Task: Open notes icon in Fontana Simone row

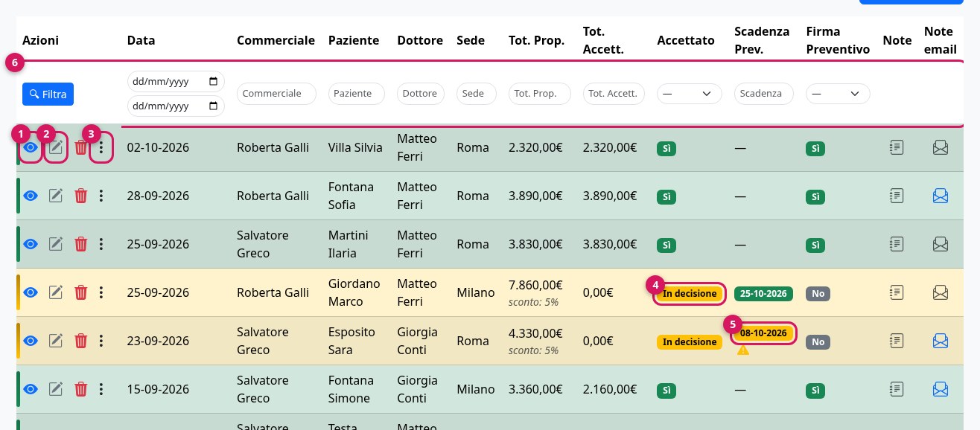Action: pyautogui.click(x=897, y=389)
